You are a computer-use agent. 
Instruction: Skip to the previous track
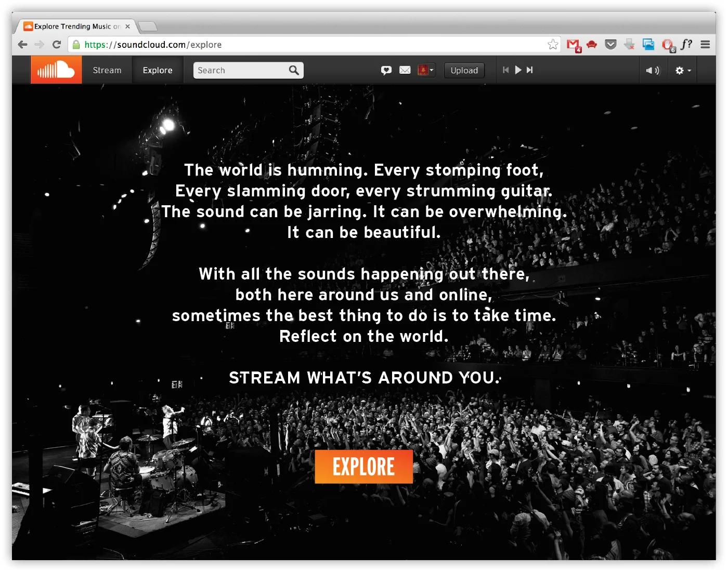coord(505,70)
